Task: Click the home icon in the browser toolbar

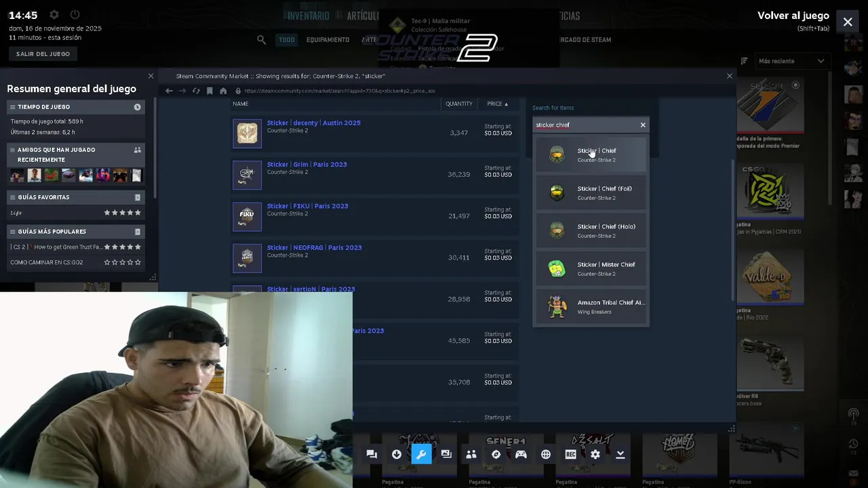Action: pyautogui.click(x=223, y=91)
